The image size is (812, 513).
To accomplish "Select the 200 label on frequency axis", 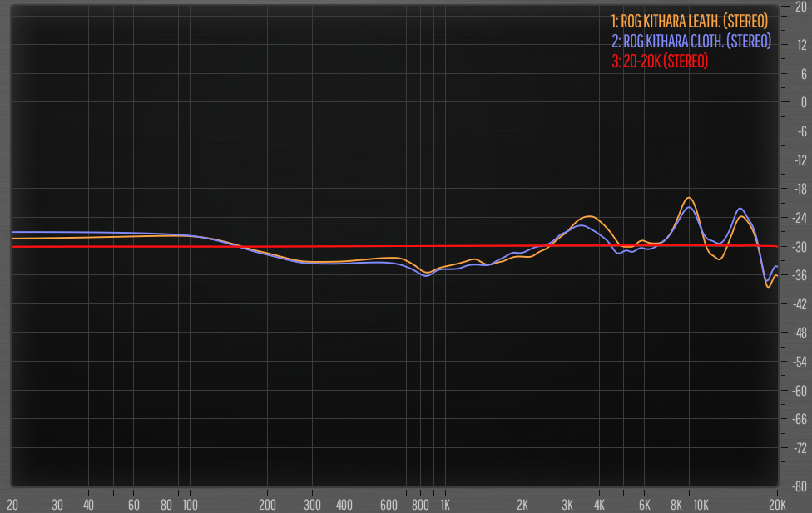I will pos(267,505).
